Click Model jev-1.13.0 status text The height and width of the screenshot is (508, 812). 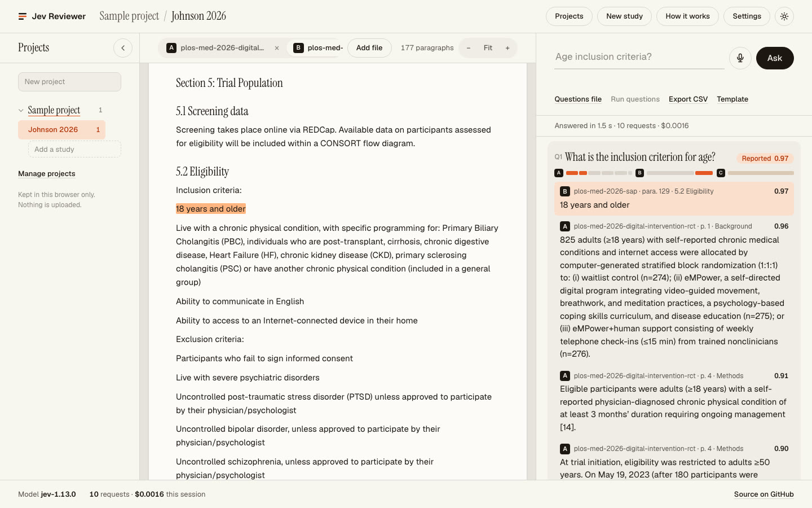point(47,494)
